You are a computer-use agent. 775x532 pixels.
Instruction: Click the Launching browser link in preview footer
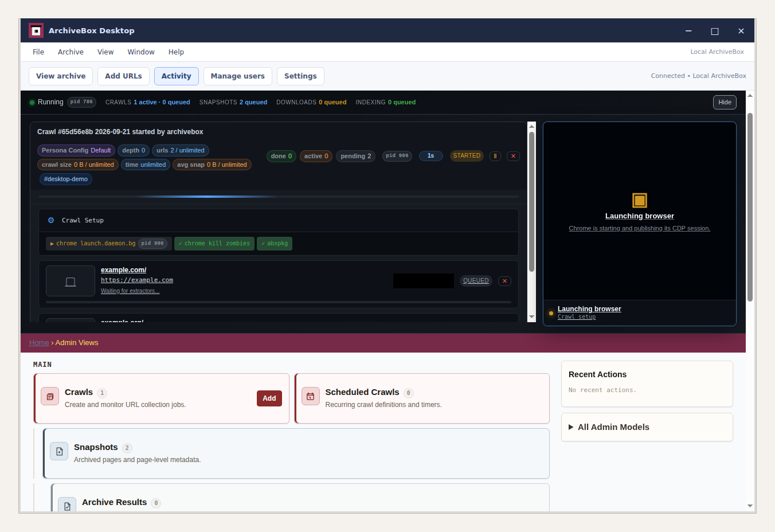click(589, 309)
